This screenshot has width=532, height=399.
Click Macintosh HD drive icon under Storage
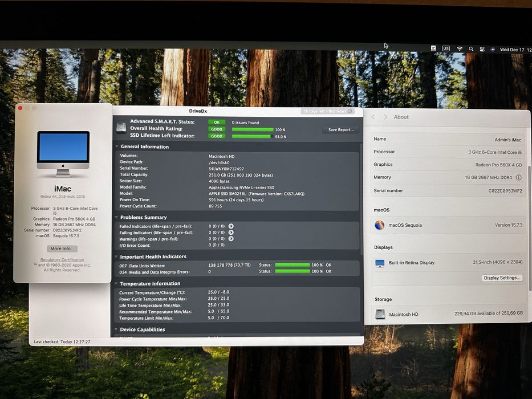[x=380, y=314]
